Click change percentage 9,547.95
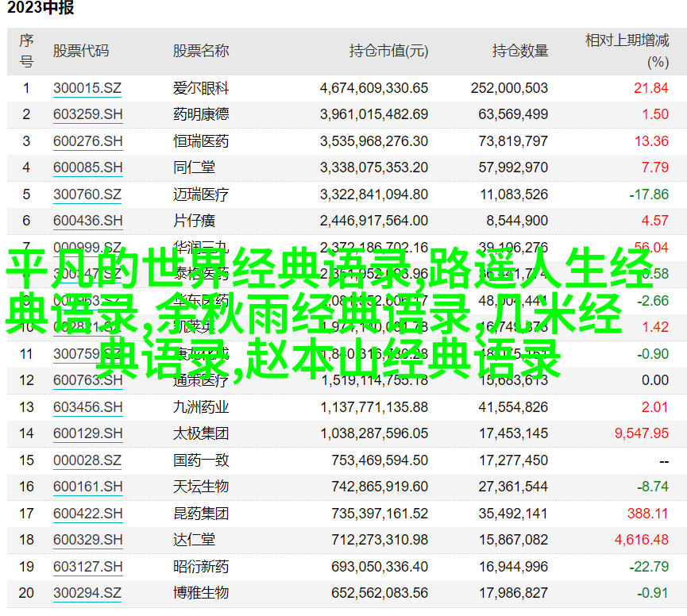 coord(642,433)
